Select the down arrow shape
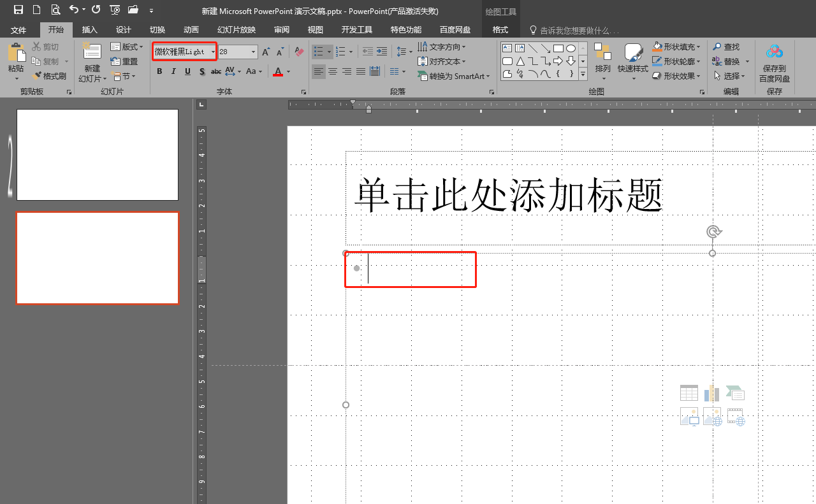Viewport: 816px width, 504px height. click(x=571, y=61)
